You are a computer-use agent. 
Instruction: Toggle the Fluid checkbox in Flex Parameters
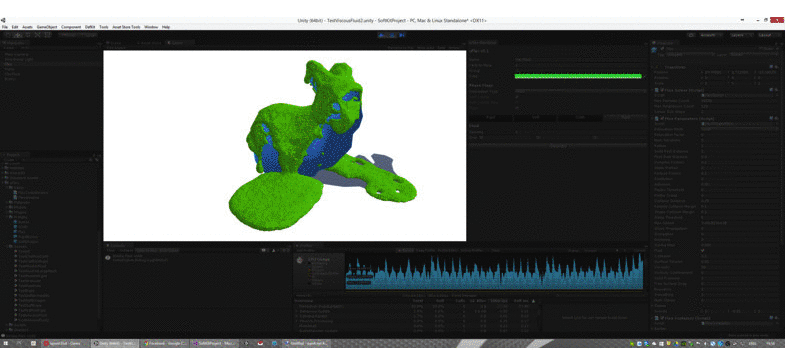tap(703, 250)
